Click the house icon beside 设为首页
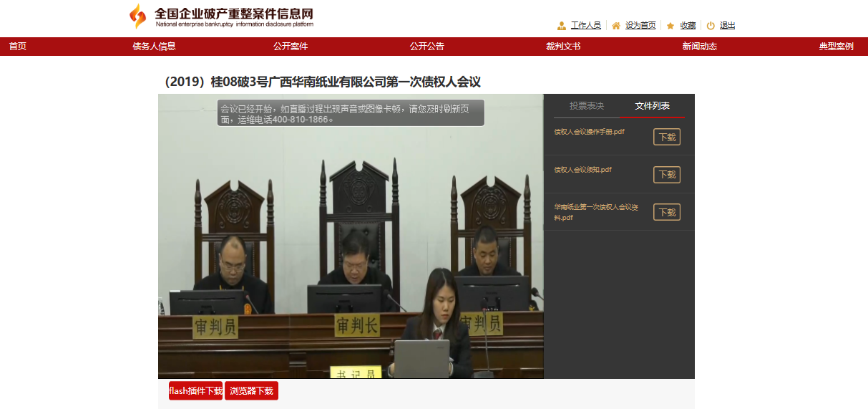 pos(616,26)
